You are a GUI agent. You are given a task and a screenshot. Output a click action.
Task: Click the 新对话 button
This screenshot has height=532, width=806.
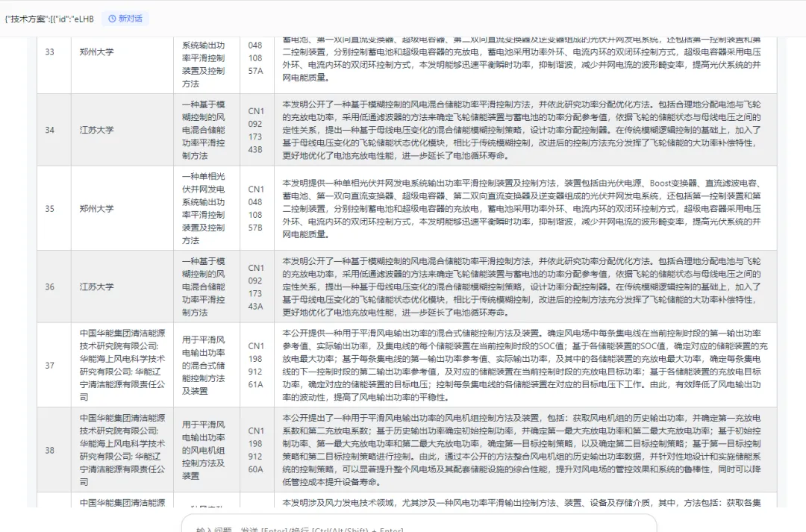125,19
